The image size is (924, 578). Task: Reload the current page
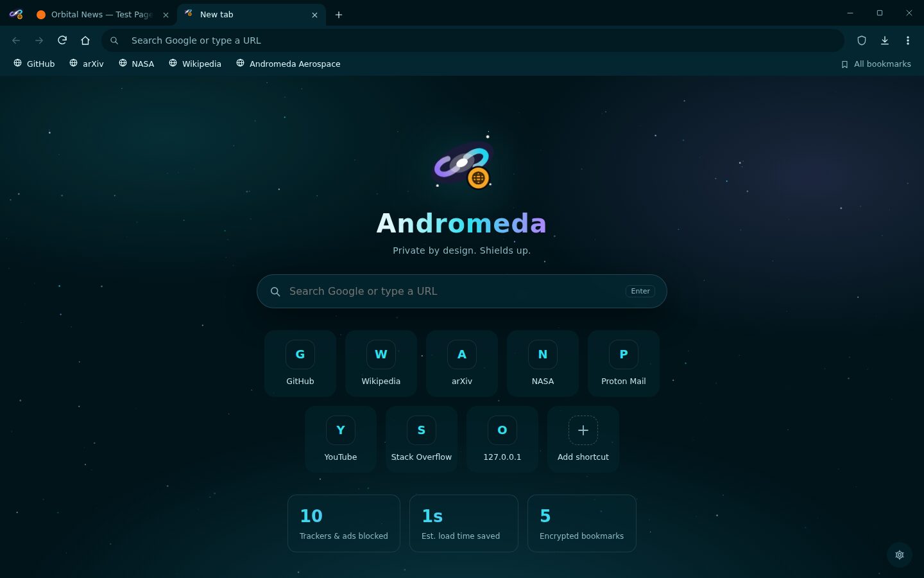[62, 40]
